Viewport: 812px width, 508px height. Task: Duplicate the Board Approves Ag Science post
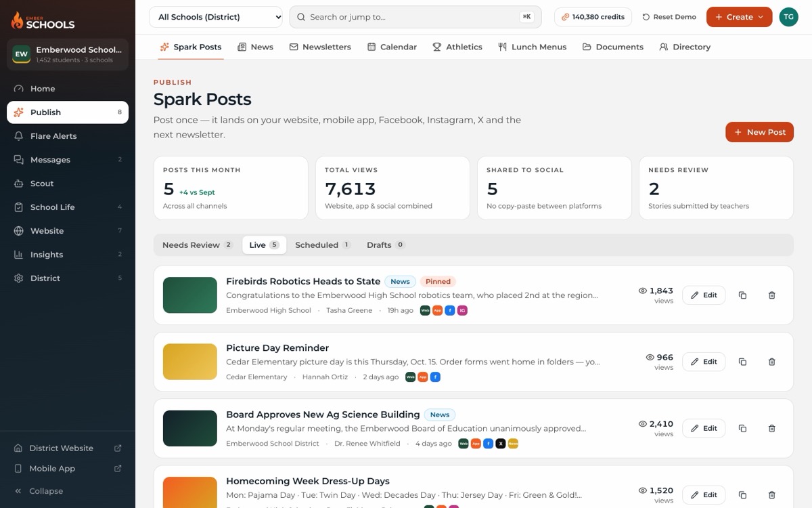click(742, 428)
